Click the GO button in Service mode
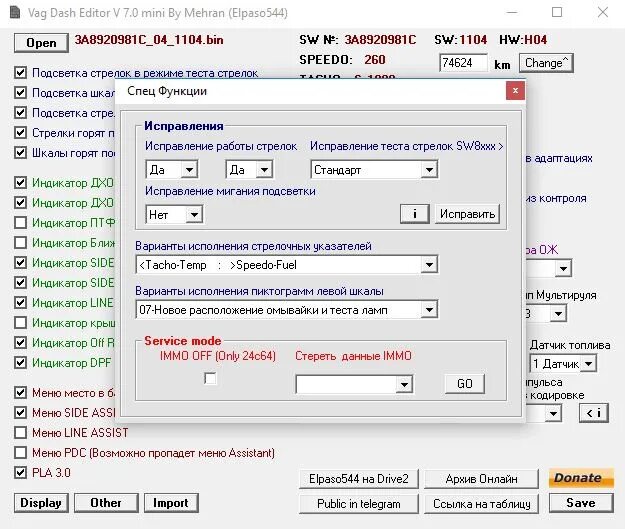The width and height of the screenshot is (625, 529). coord(465,383)
